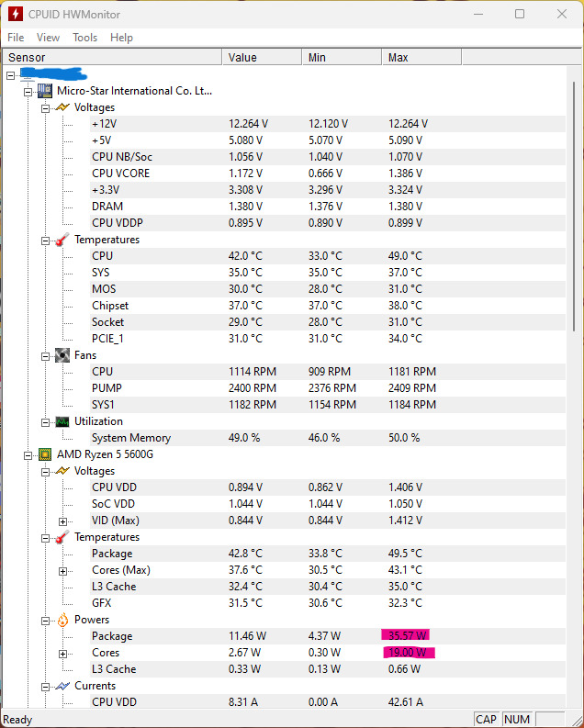Screen dimensions: 584x728
Task: Select the CPU VCORE row
Action: [x=328, y=174]
